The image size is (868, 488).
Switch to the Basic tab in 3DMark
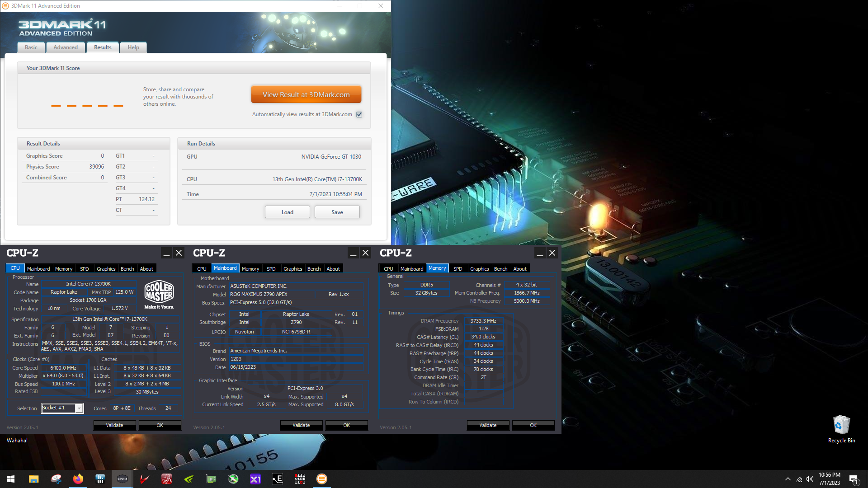(x=31, y=47)
